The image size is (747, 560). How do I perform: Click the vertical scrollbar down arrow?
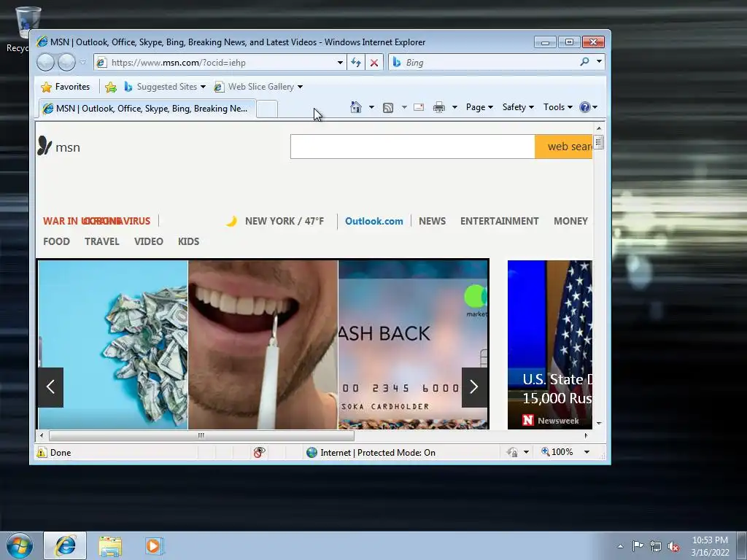click(x=599, y=423)
